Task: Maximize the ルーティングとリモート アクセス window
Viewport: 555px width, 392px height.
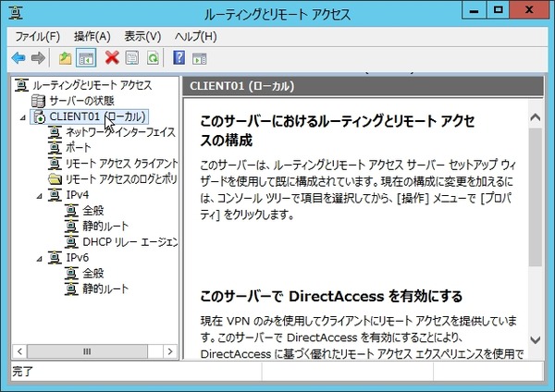Action: click(x=498, y=10)
